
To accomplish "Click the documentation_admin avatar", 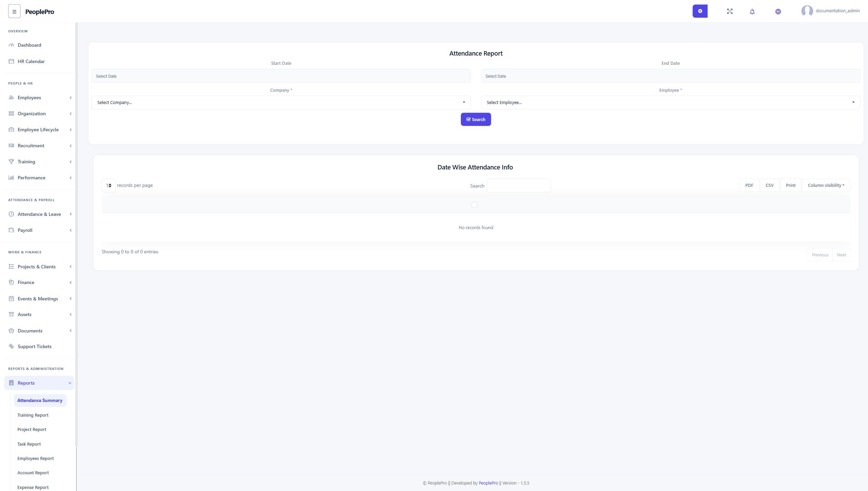I will pyautogui.click(x=807, y=11).
